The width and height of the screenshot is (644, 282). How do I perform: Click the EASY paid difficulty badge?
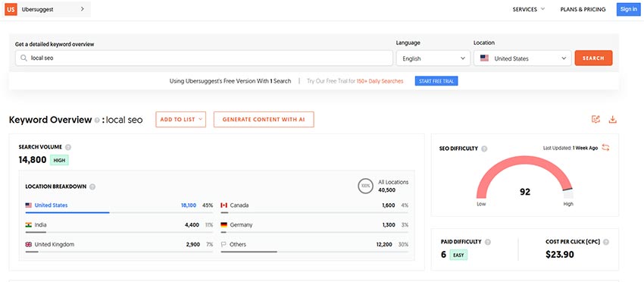pyautogui.click(x=458, y=255)
